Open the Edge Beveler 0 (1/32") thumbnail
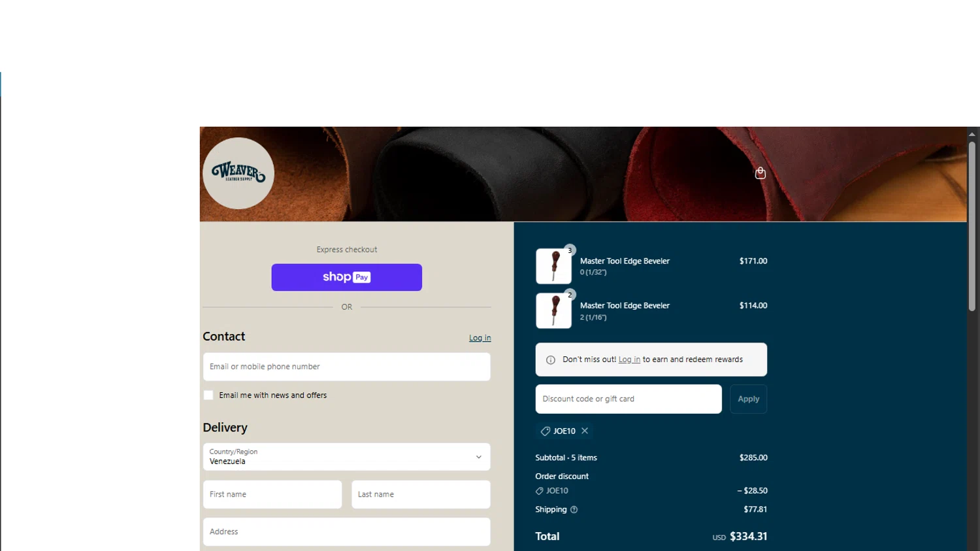This screenshot has height=551, width=980. point(553,266)
